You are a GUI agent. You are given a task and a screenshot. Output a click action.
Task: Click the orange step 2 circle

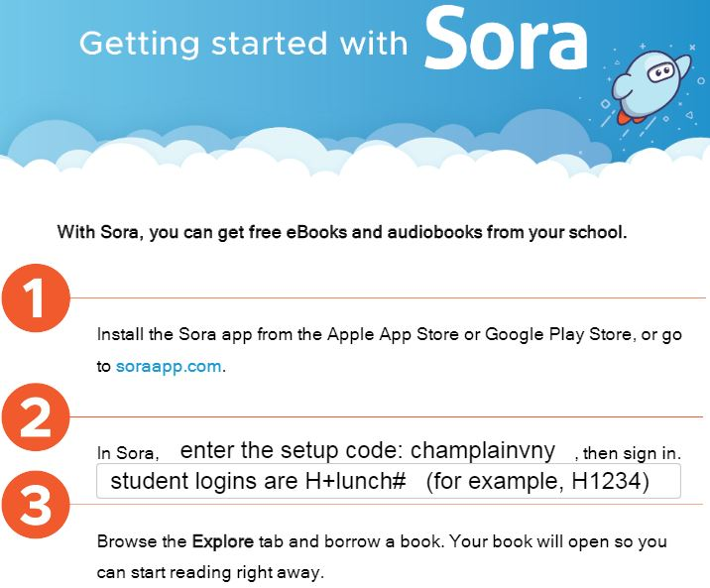pos(36,416)
